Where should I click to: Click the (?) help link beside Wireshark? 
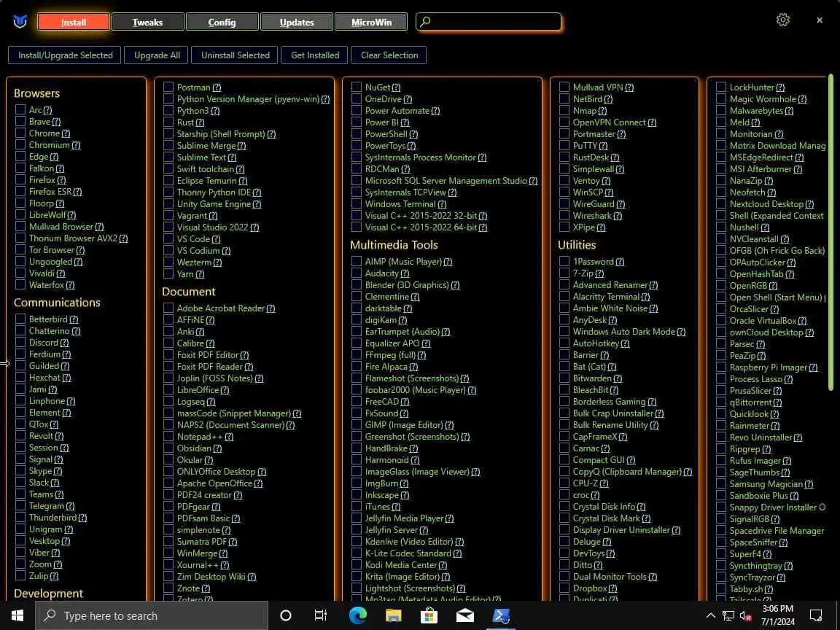coord(618,215)
